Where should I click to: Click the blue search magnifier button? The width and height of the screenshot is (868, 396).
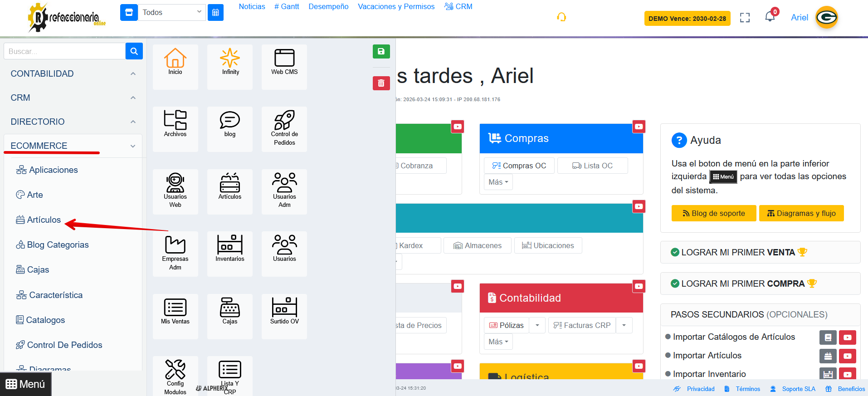[x=134, y=51]
